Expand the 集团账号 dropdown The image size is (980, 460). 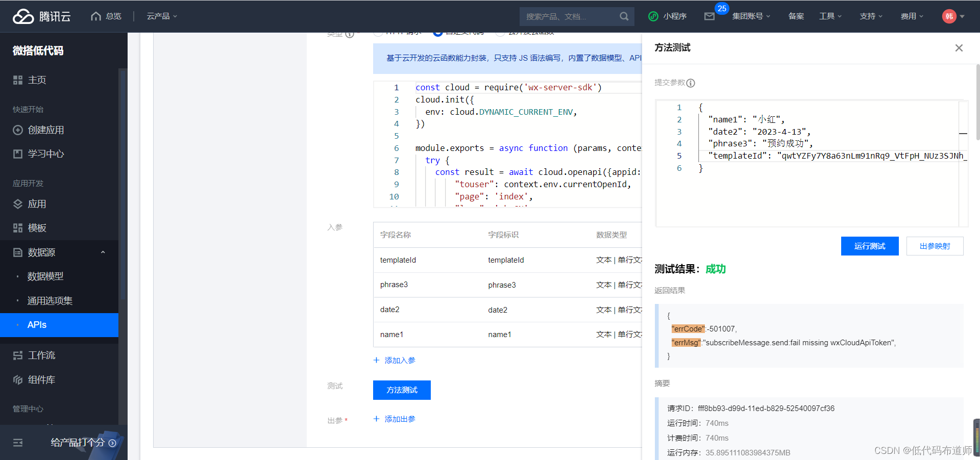click(751, 16)
